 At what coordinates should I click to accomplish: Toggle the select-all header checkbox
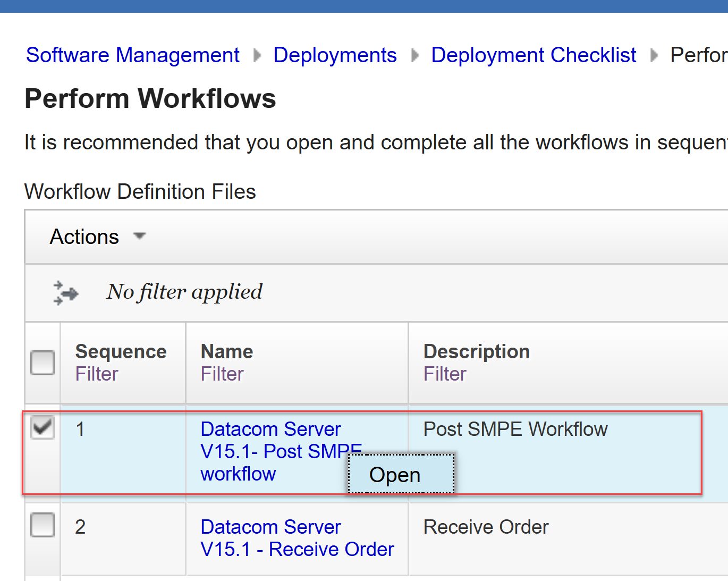click(43, 363)
